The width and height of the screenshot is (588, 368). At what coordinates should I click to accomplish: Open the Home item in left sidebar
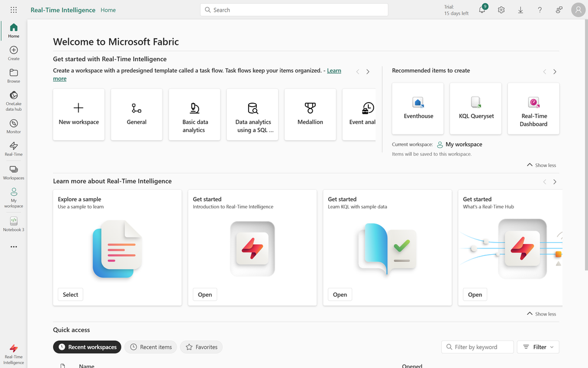point(14,31)
